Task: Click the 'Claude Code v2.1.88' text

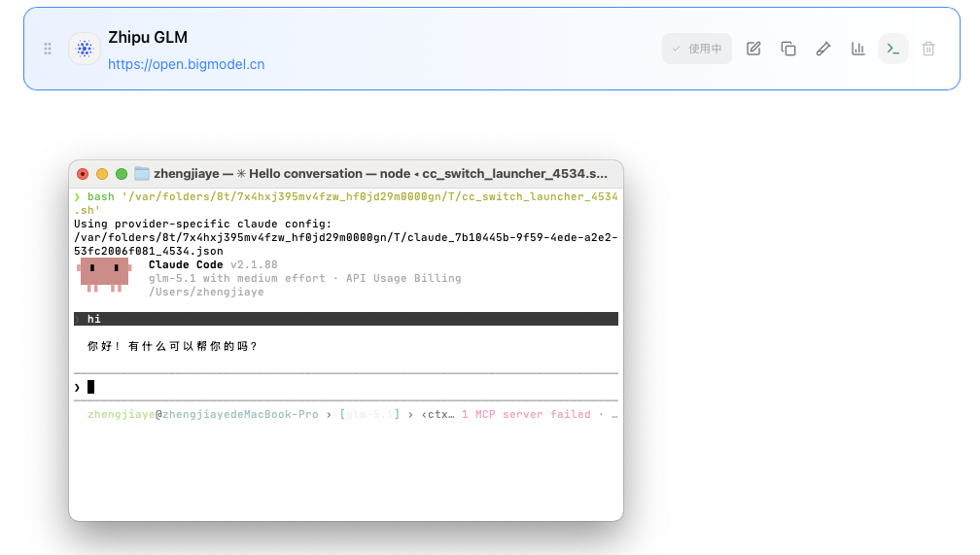Action: click(213, 264)
